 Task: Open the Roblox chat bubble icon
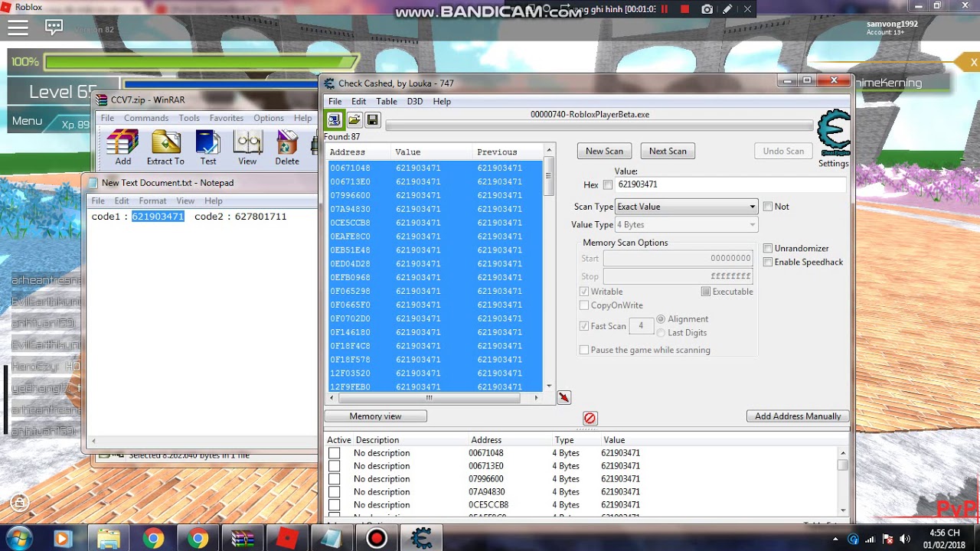(54, 28)
